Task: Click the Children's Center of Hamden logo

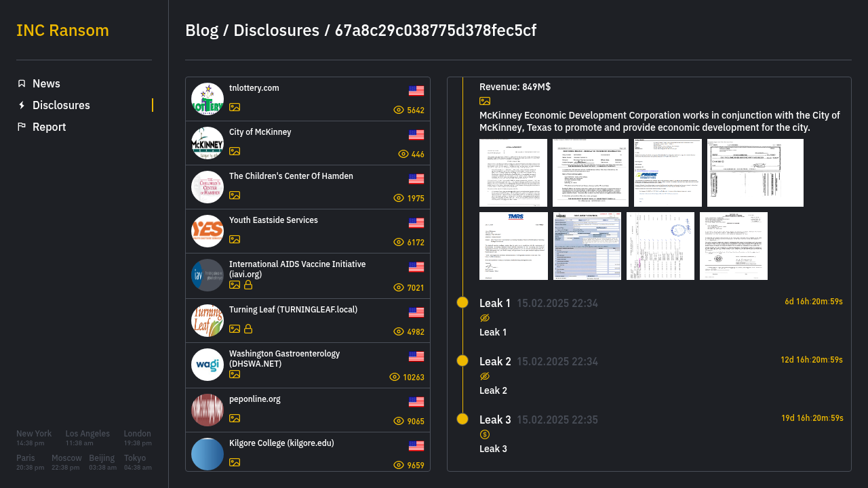Action: coord(208,187)
